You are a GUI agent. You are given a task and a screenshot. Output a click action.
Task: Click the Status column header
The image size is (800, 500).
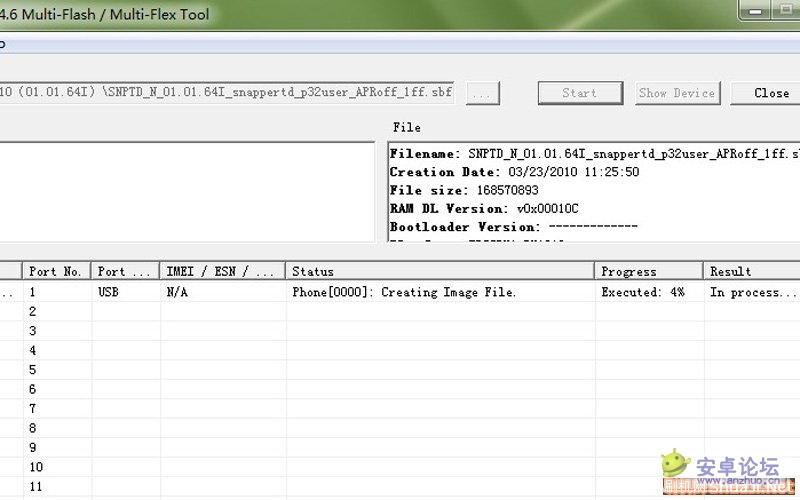[440, 271]
